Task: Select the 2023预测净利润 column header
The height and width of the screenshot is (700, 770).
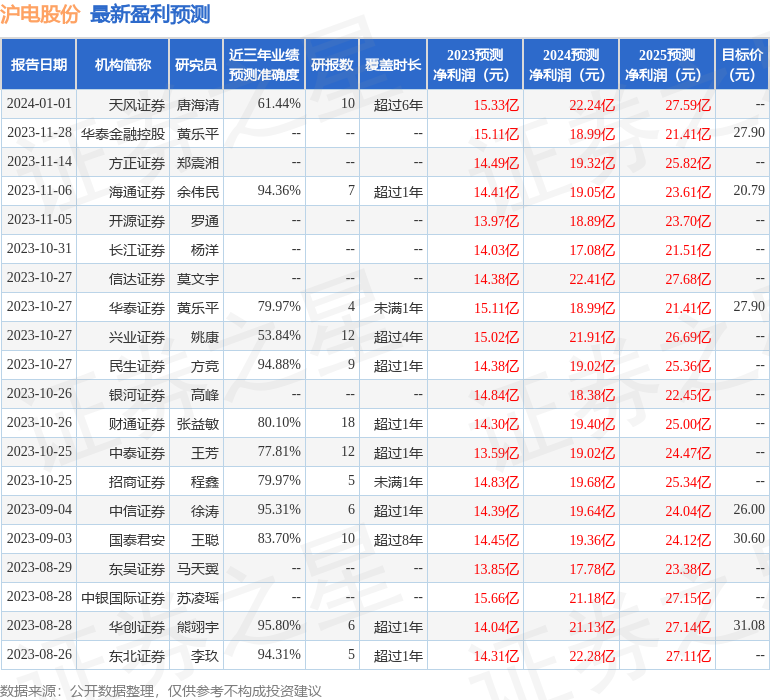Action: (475, 65)
